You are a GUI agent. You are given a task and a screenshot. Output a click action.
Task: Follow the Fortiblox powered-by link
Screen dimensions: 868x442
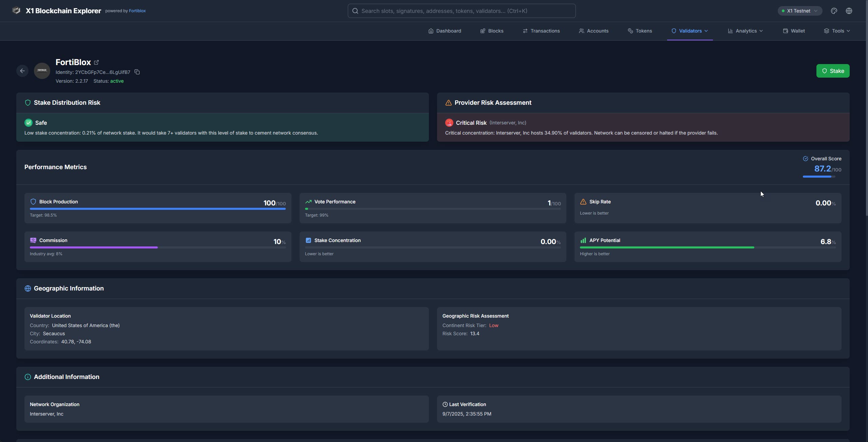click(137, 11)
